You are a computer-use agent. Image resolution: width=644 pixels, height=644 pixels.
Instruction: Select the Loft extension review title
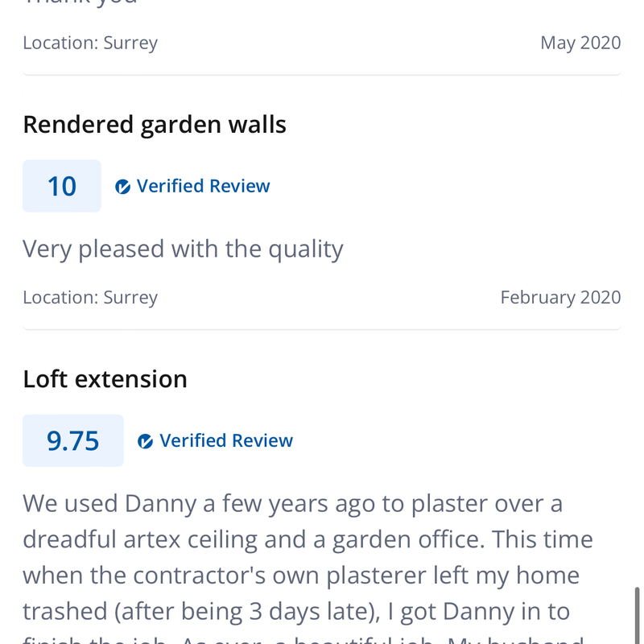point(105,379)
